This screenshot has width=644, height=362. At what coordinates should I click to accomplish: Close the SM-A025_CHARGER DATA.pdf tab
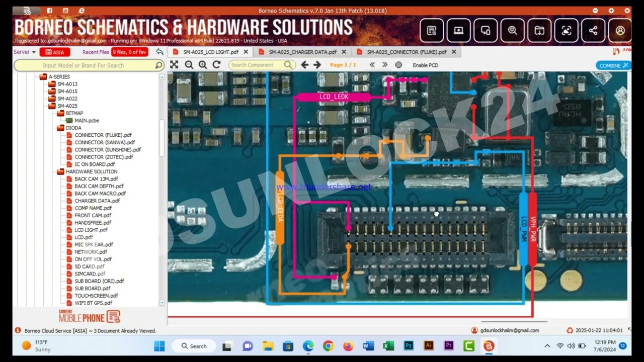(344, 52)
